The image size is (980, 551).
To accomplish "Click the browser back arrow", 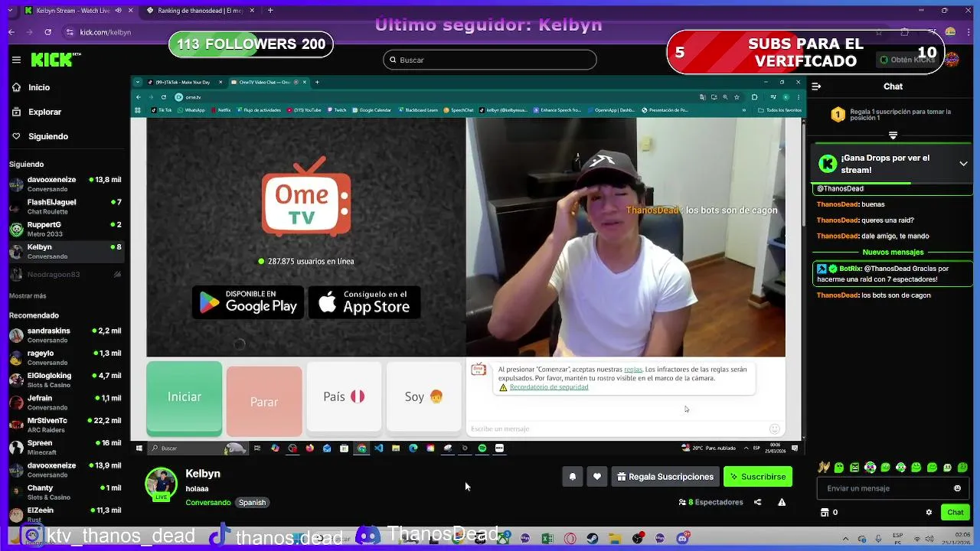I will (11, 32).
